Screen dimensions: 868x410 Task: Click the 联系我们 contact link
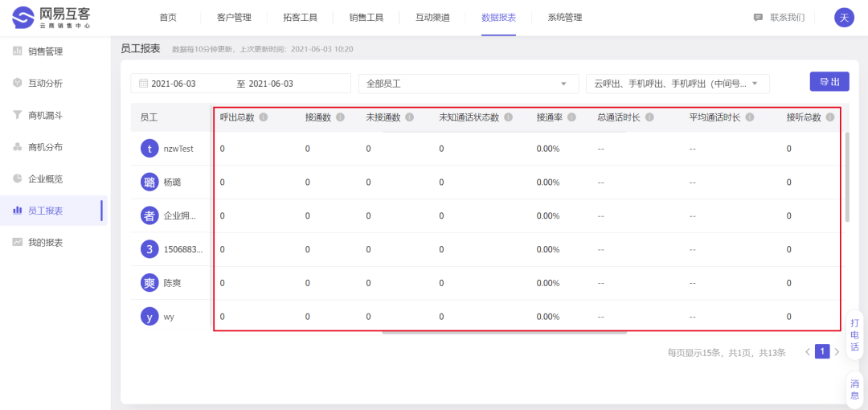pos(778,18)
